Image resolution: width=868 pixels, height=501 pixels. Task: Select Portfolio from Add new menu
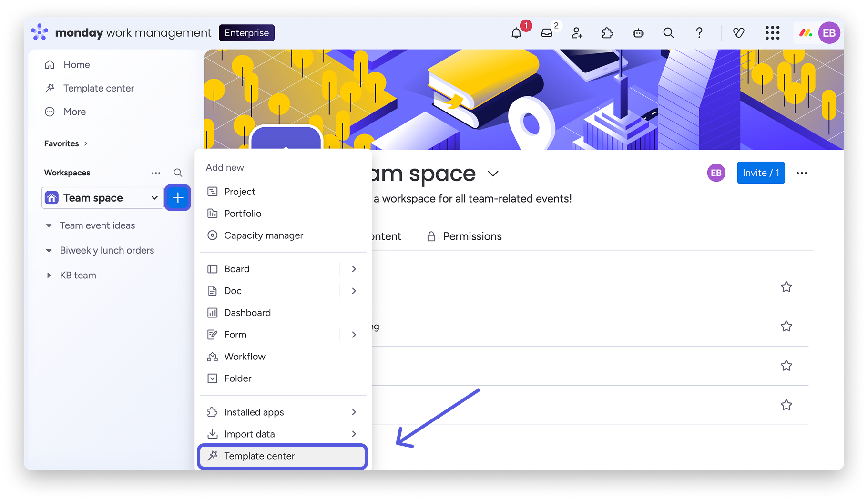pyautogui.click(x=283, y=214)
